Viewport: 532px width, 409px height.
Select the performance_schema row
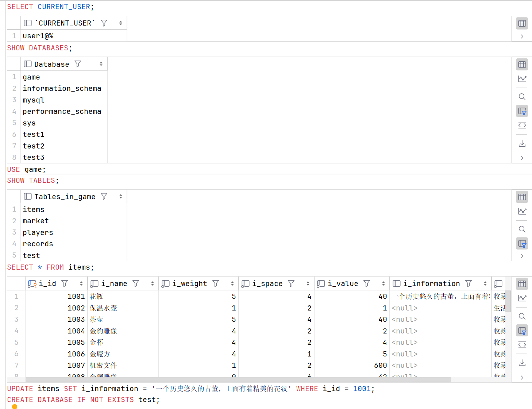(x=64, y=111)
